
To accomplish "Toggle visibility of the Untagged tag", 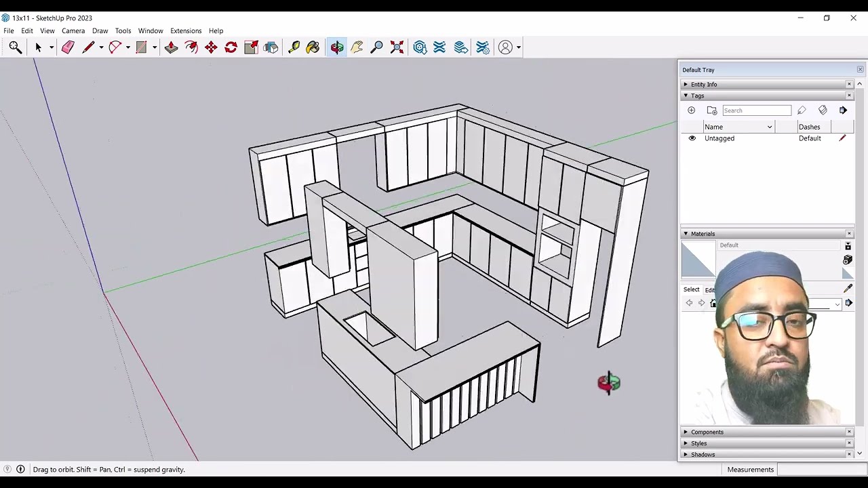I will coord(692,138).
